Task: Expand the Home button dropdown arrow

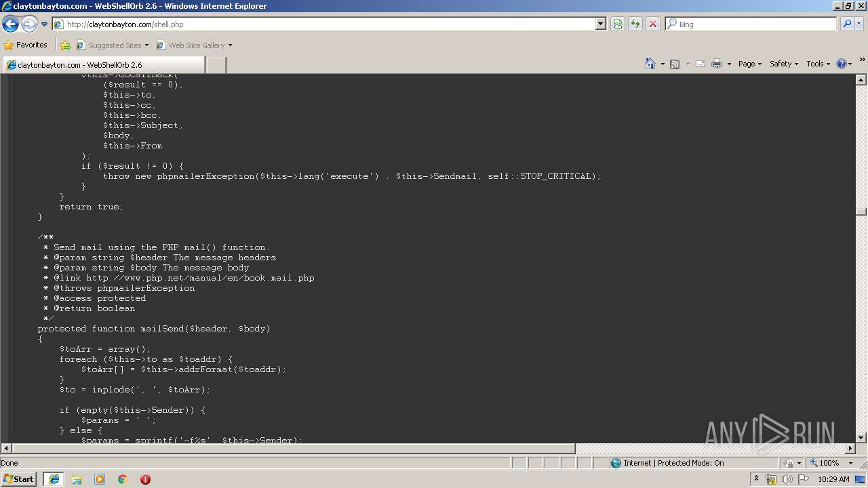Action: (x=662, y=64)
